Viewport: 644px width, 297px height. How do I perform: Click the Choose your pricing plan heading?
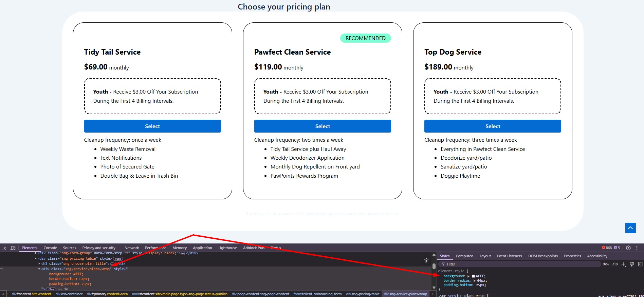pyautogui.click(x=284, y=6)
